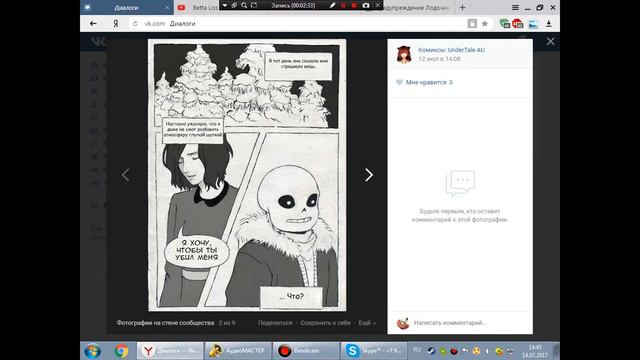Open АудиоМАСТЕР from the taskbar

(x=238, y=351)
